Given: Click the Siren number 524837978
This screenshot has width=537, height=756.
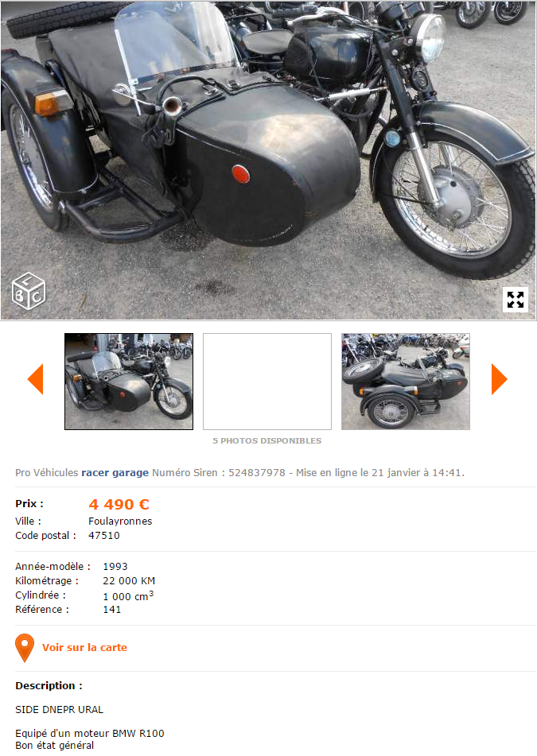Looking at the screenshot, I should click(257, 472).
